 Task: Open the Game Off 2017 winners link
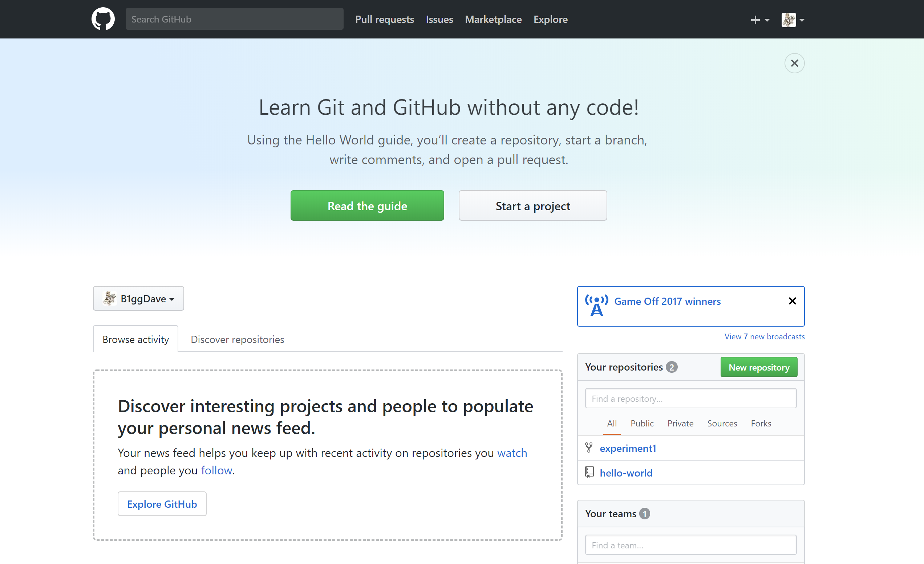(667, 301)
